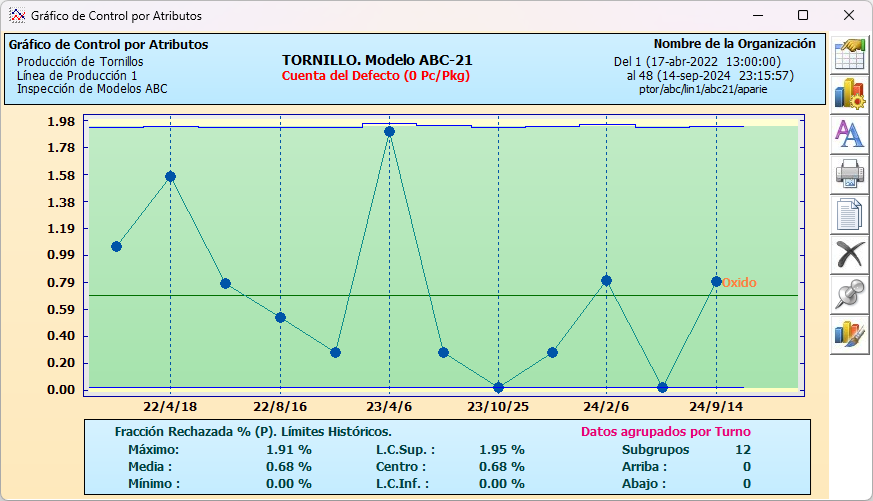
Task: Click the data point labeled Oxido
Action: point(716,282)
